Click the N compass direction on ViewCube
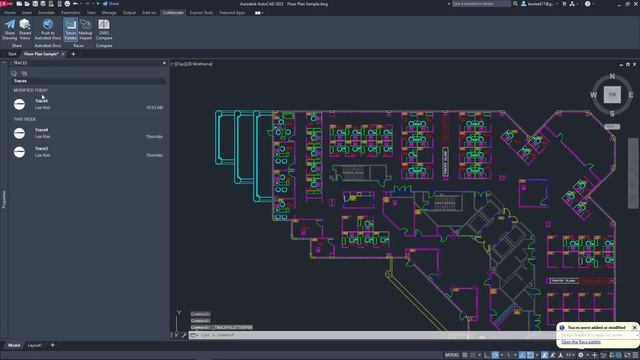This screenshot has width=640, height=360. 612,76
